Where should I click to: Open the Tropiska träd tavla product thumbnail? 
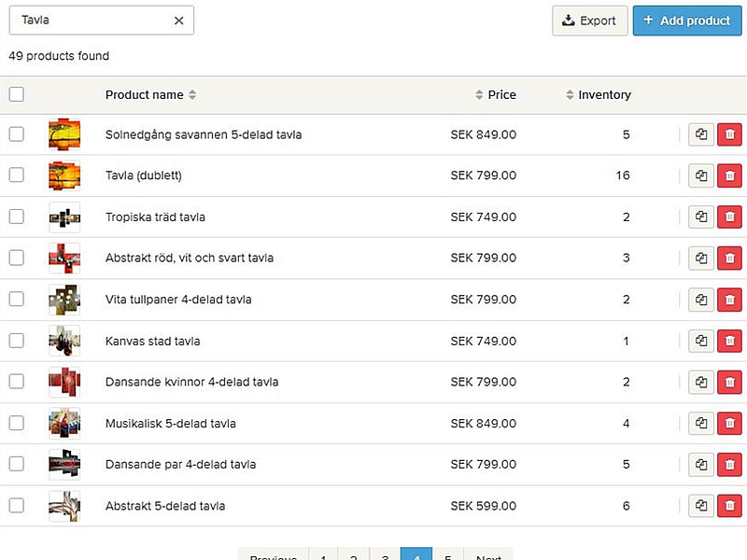click(x=64, y=217)
